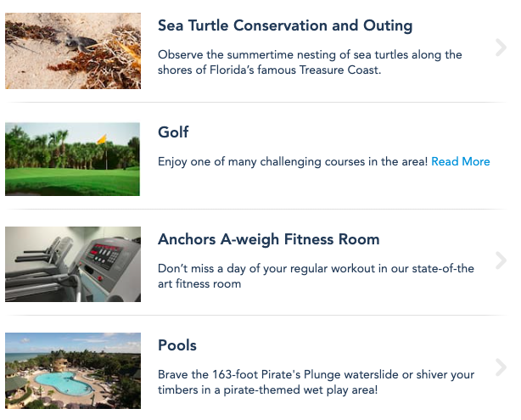Open Anchors A-weigh Fitness Room chevron arrow

501,261
